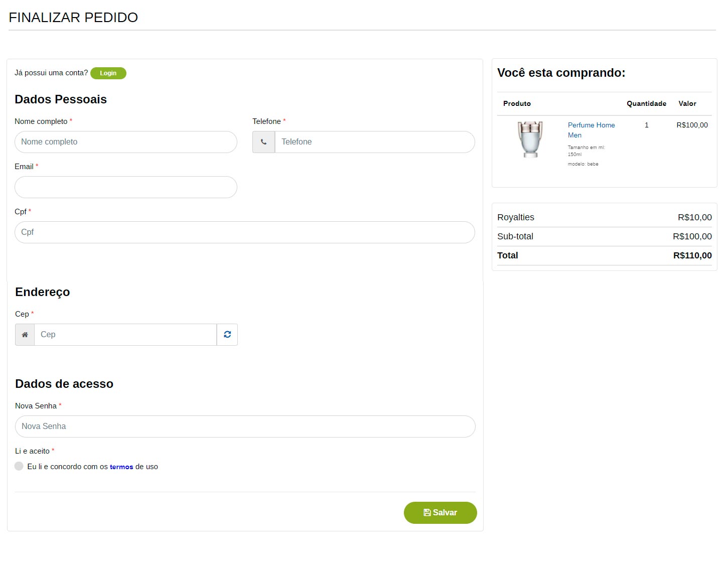Tick the terms of use agreement checkbox
Screen dimensions: 728x572
coord(19,466)
